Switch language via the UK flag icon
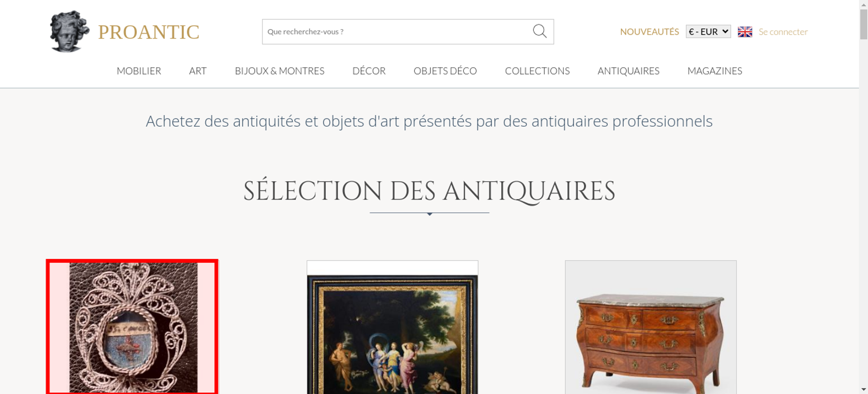The width and height of the screenshot is (868, 394). [745, 32]
